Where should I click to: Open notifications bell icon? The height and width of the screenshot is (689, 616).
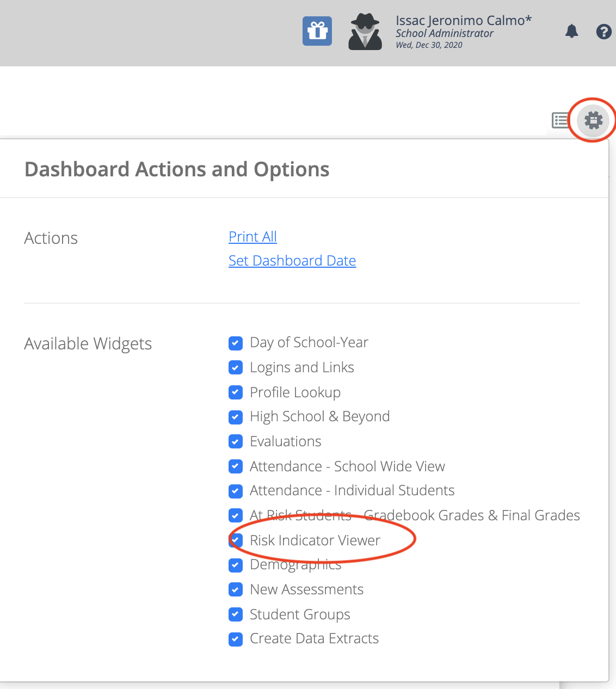point(571,31)
